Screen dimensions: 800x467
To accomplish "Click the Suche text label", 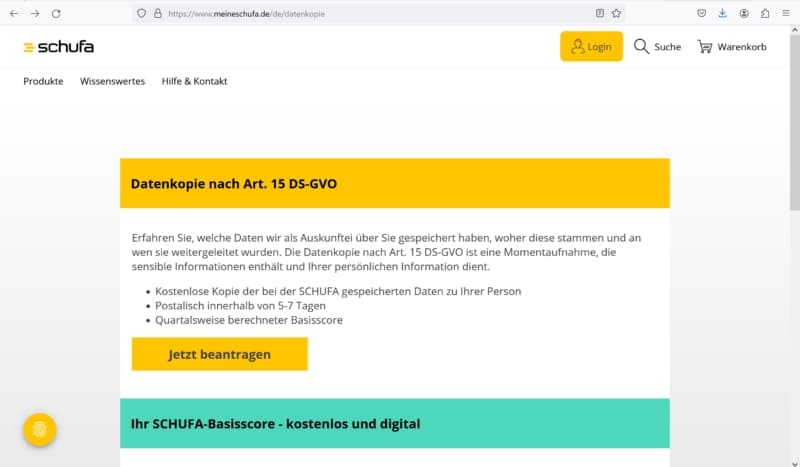I will click(667, 47).
